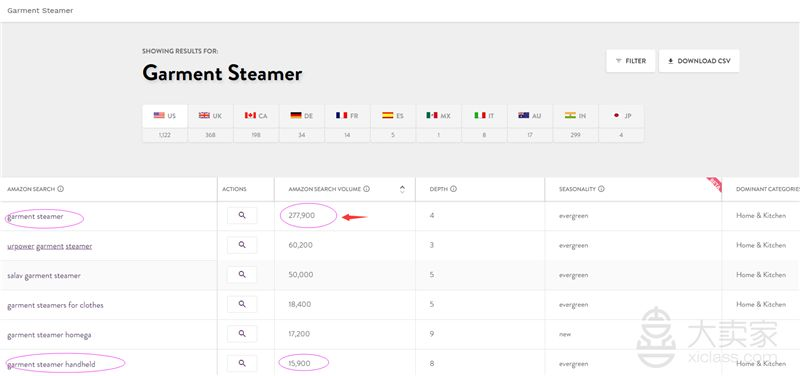Click Amazon Search column header
The width and height of the screenshot is (800, 376).
tap(31, 189)
